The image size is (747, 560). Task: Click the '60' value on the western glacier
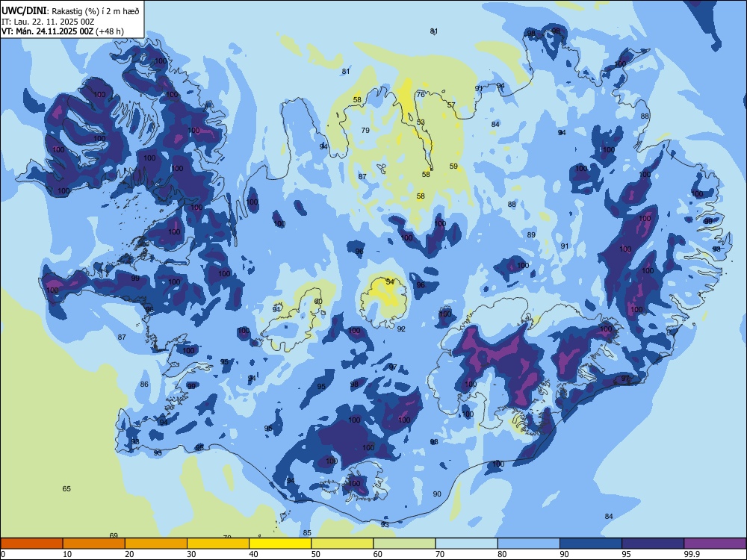coord(318,302)
